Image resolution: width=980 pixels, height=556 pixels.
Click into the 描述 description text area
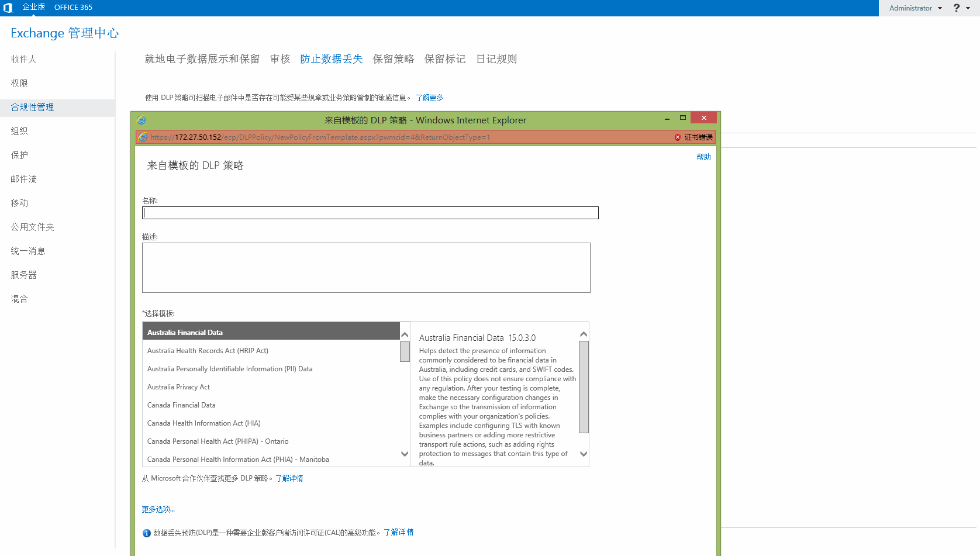pyautogui.click(x=366, y=268)
